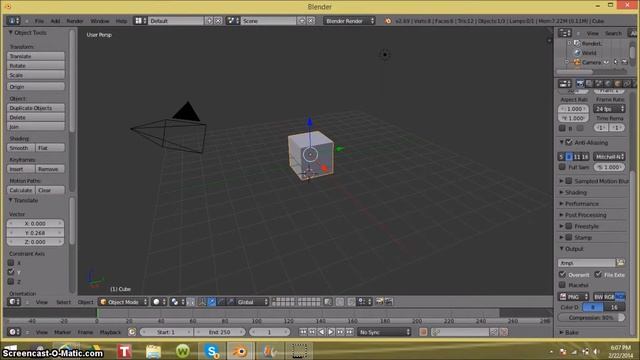Viewport: 640px width, 360px height.
Task: Select the scale manipulator icon
Action: (x=230, y=302)
